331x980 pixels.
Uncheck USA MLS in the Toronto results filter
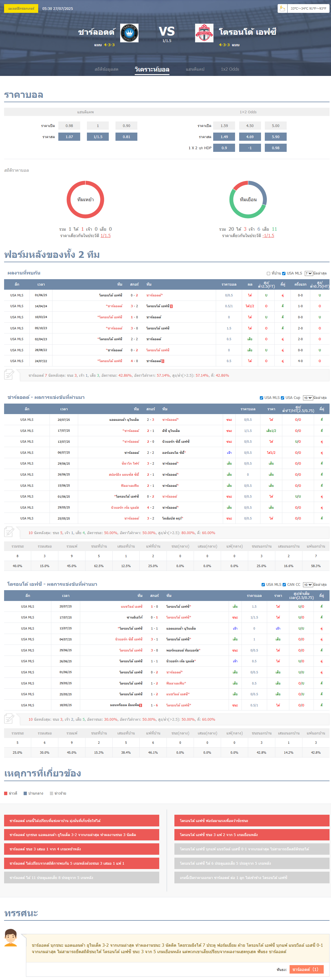tap(263, 585)
